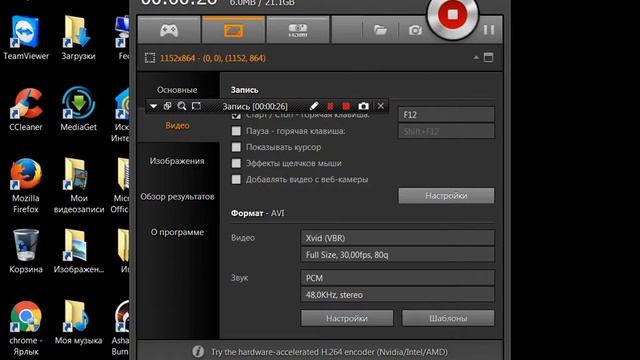Open Моя музыка desktop folder
The image size is (640, 360).
pyautogui.click(x=78, y=322)
